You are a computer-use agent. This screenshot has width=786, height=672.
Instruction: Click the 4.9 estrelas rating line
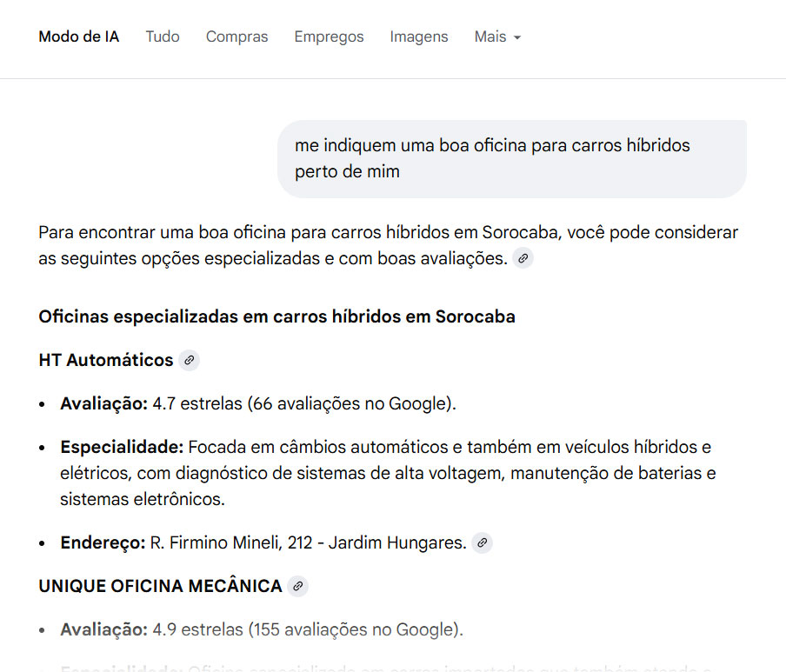coord(261,629)
